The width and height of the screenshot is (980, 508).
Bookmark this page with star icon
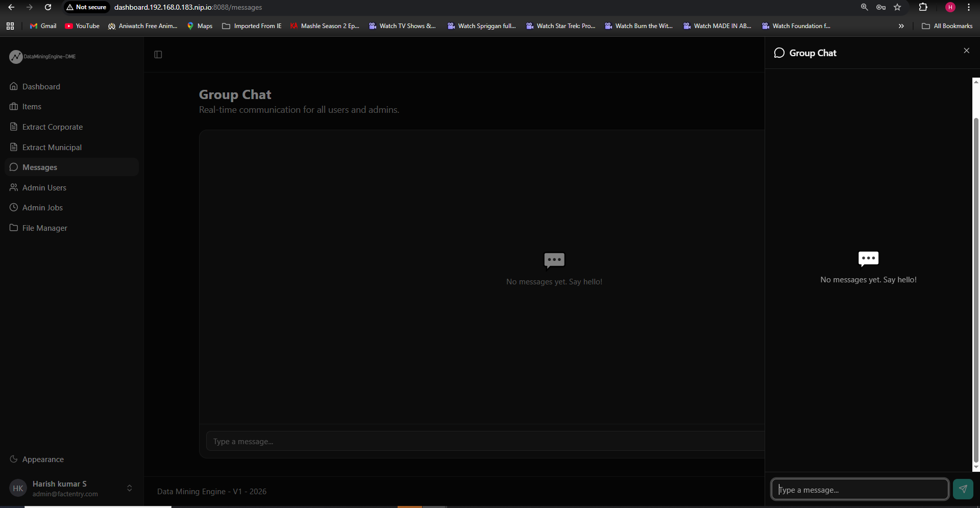click(897, 7)
